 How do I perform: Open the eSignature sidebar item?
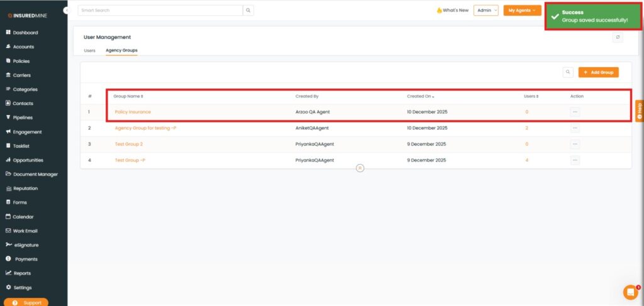point(26,245)
